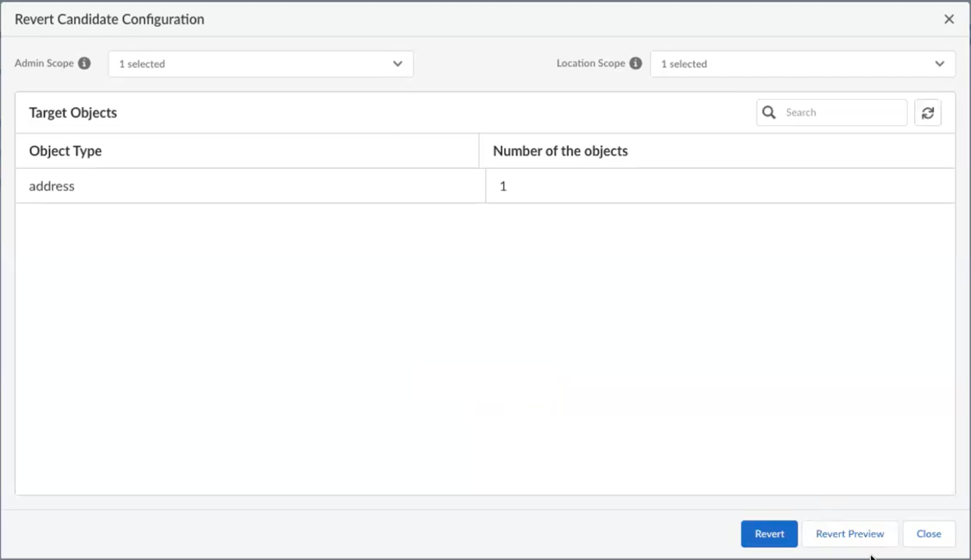Open the Admin Scope selection field

click(x=254, y=64)
